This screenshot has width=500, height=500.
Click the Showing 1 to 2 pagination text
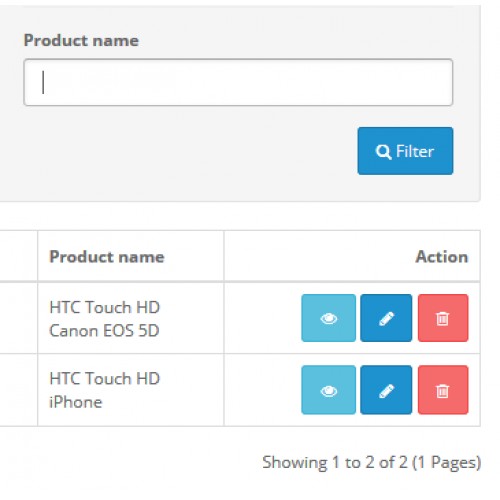coord(371,463)
